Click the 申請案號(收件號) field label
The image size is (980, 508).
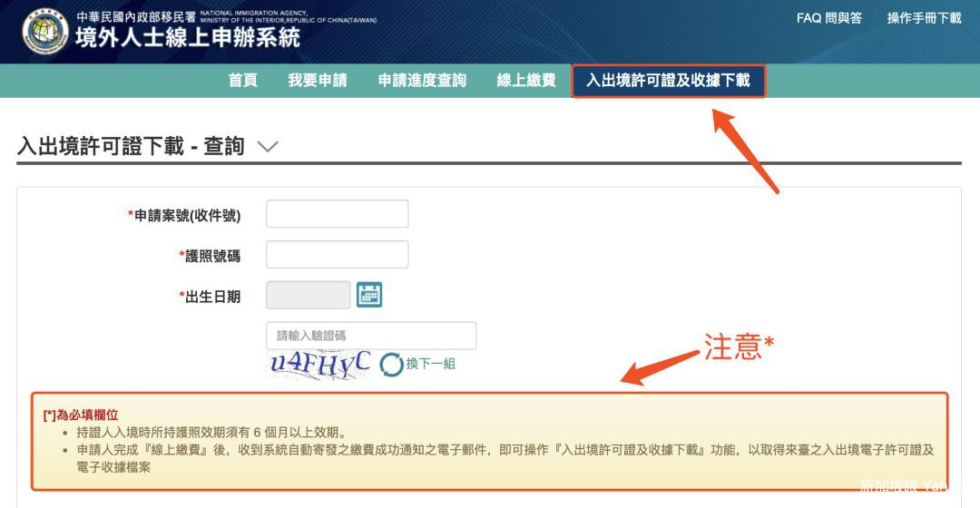[x=187, y=215]
